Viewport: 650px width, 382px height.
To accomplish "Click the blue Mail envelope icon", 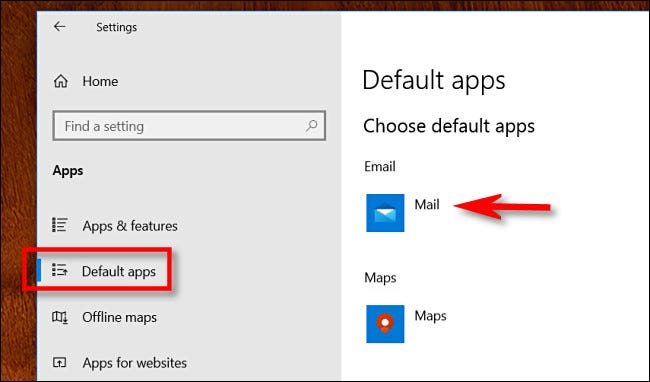I will tap(385, 213).
